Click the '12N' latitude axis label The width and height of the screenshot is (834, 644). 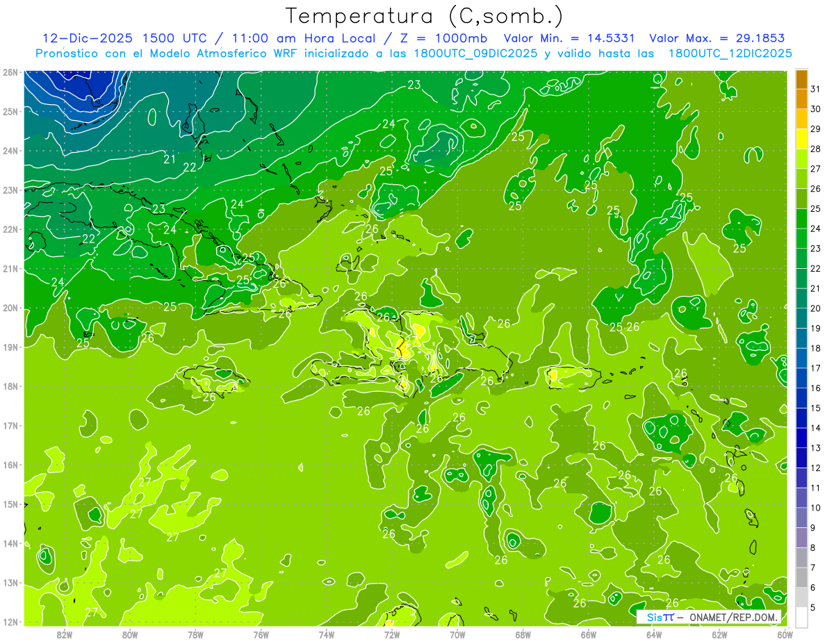[x=10, y=622]
